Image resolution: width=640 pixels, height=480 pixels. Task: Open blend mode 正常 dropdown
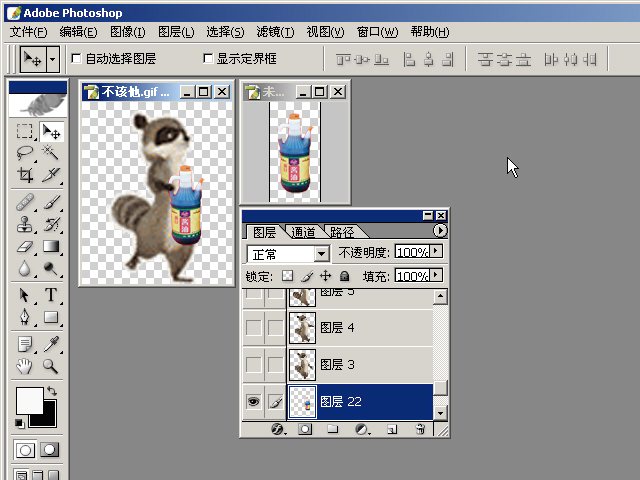tap(322, 254)
